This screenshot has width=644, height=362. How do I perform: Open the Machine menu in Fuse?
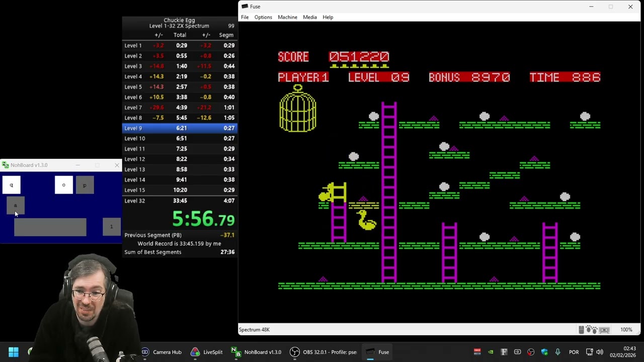pos(287,17)
